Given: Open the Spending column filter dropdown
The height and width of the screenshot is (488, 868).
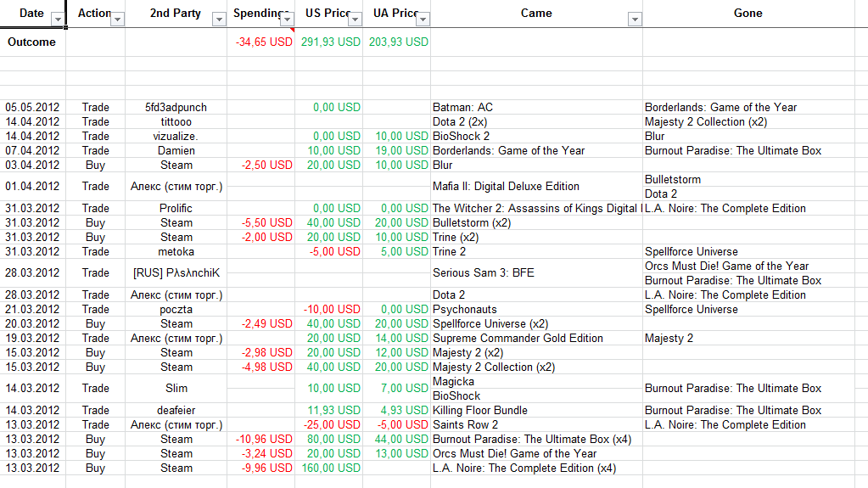Looking at the screenshot, I should [x=287, y=20].
